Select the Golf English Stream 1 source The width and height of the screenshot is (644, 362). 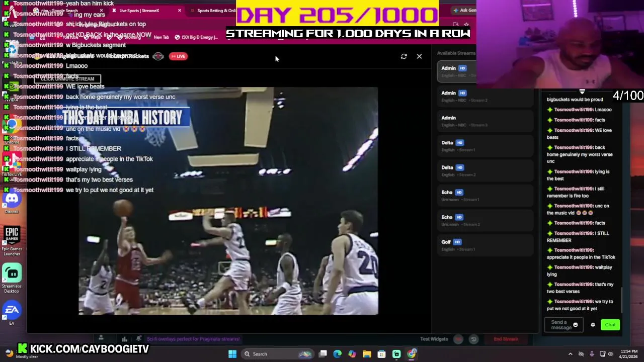click(x=486, y=245)
